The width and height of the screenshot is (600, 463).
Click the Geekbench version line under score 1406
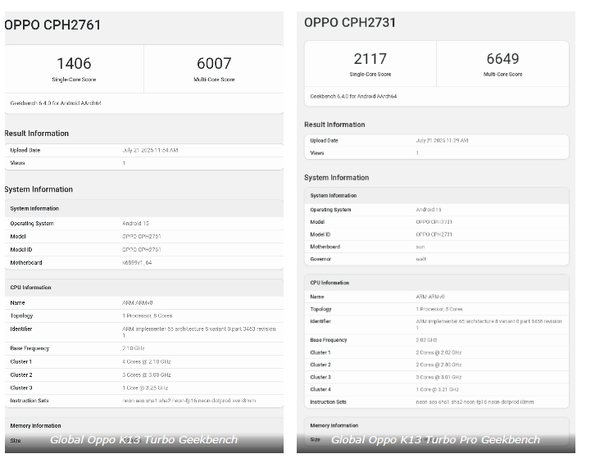55,103
